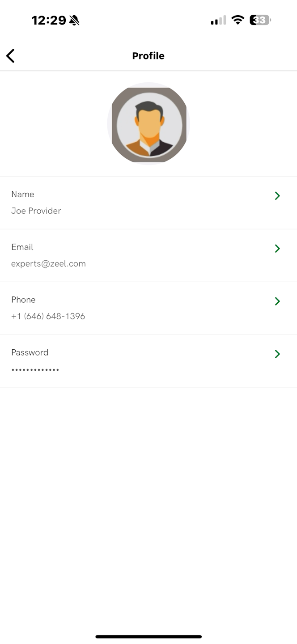Tap the Wi-Fi status icon
297x644 pixels.
coord(238,20)
